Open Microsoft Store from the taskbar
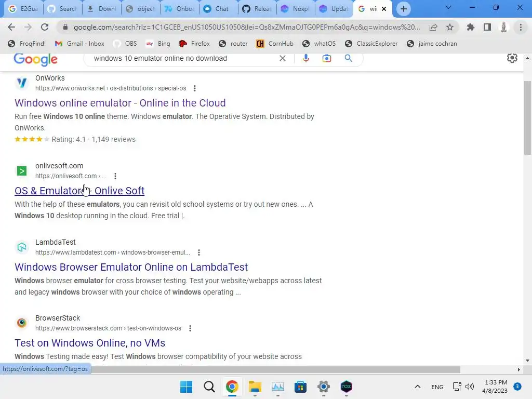 (x=300, y=387)
